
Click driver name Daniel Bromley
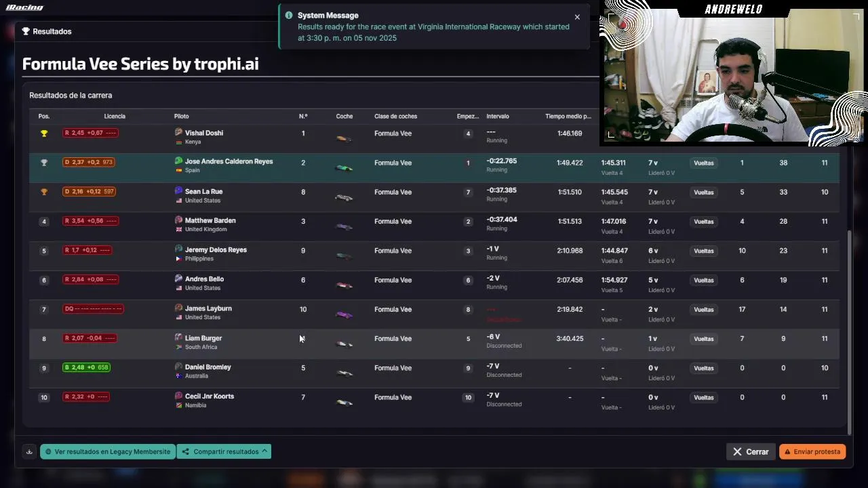tap(208, 367)
